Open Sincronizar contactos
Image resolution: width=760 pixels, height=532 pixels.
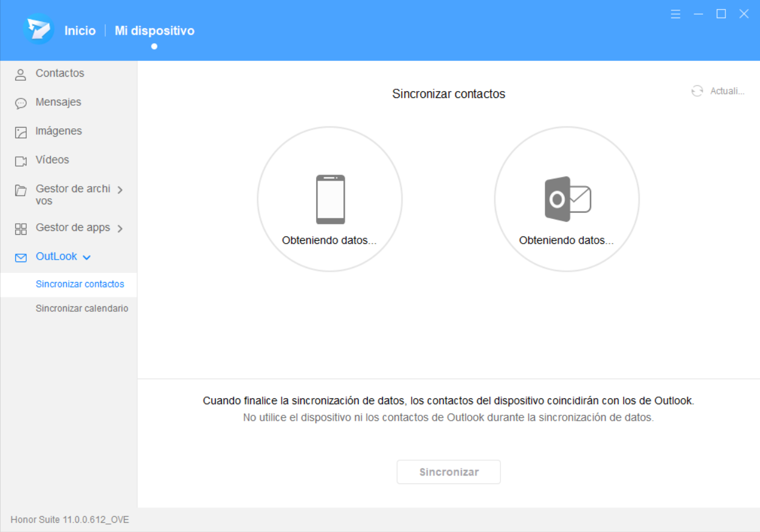click(80, 284)
